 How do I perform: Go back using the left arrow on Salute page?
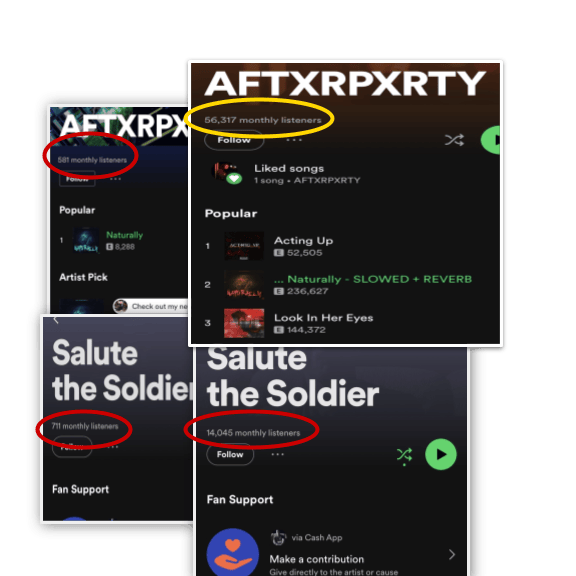click(x=56, y=320)
